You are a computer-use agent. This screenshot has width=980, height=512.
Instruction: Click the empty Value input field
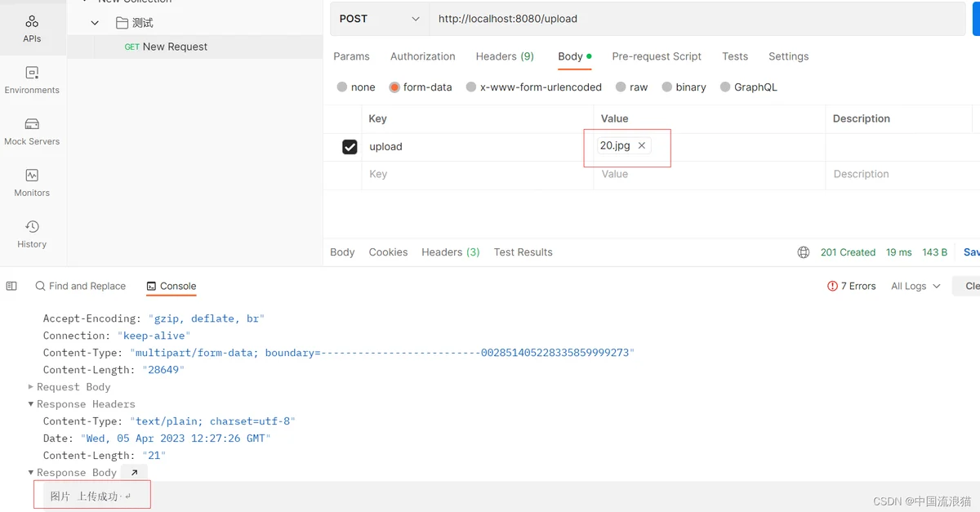tap(710, 175)
